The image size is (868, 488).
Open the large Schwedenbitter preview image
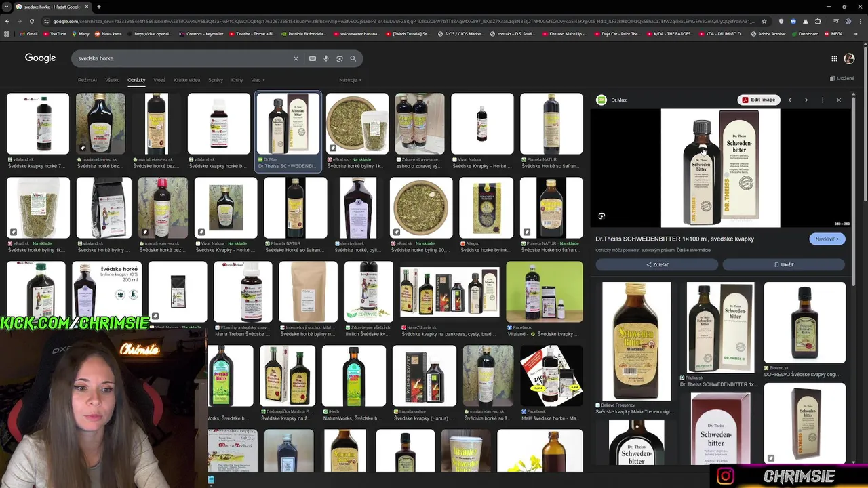[720, 168]
